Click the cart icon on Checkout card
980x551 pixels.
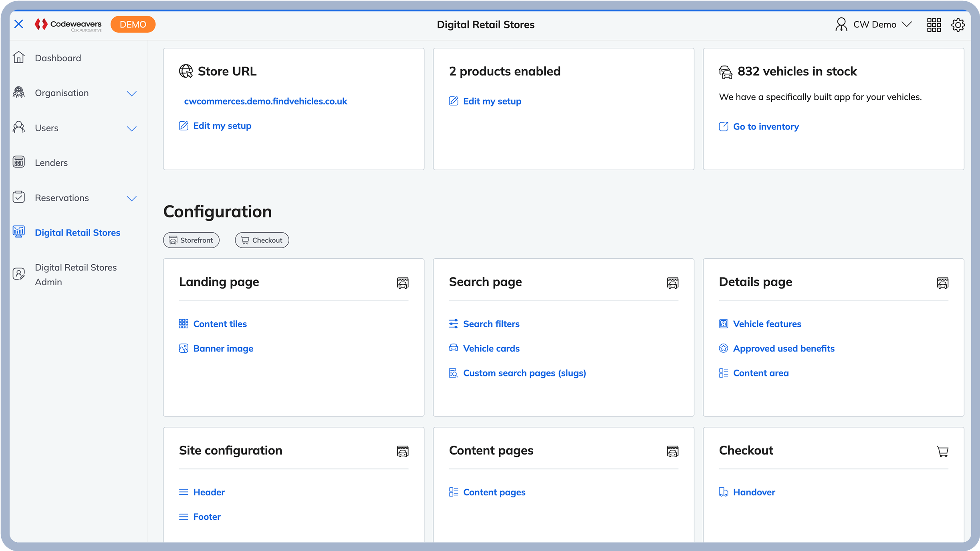pyautogui.click(x=943, y=452)
